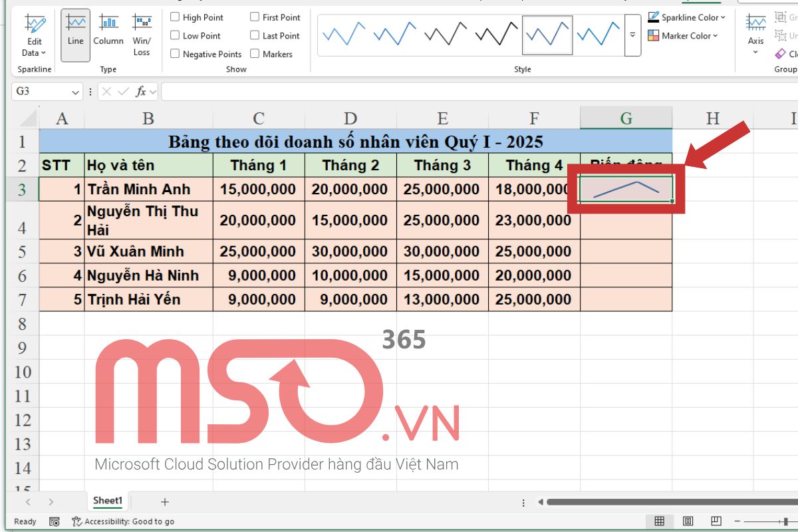
Task: Click Tháng 4 value for Trịnh Hải Yến
Action: [534, 299]
